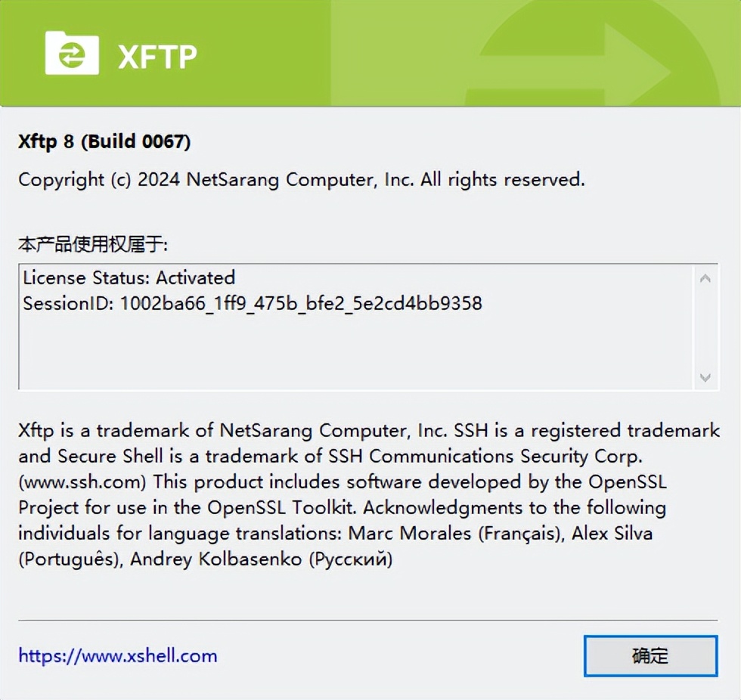741x700 pixels.
Task: Click Andrey Kolbasenko (Русский) credit
Action: click(262, 559)
